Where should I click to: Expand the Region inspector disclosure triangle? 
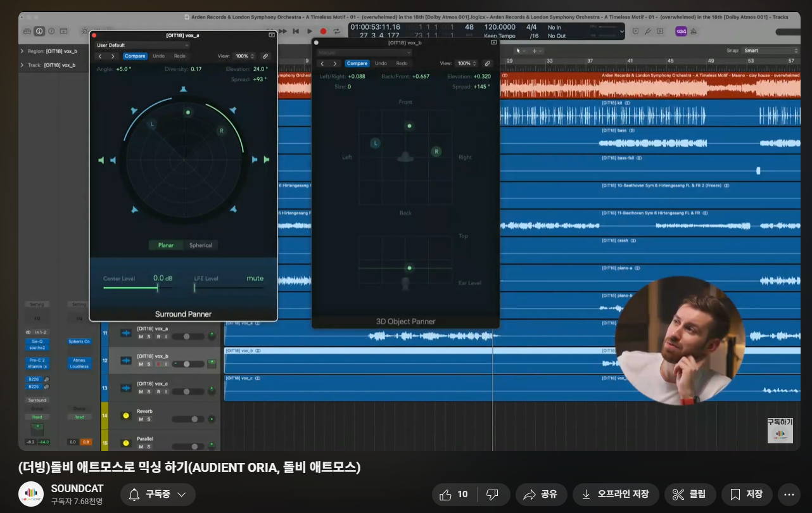(23, 51)
